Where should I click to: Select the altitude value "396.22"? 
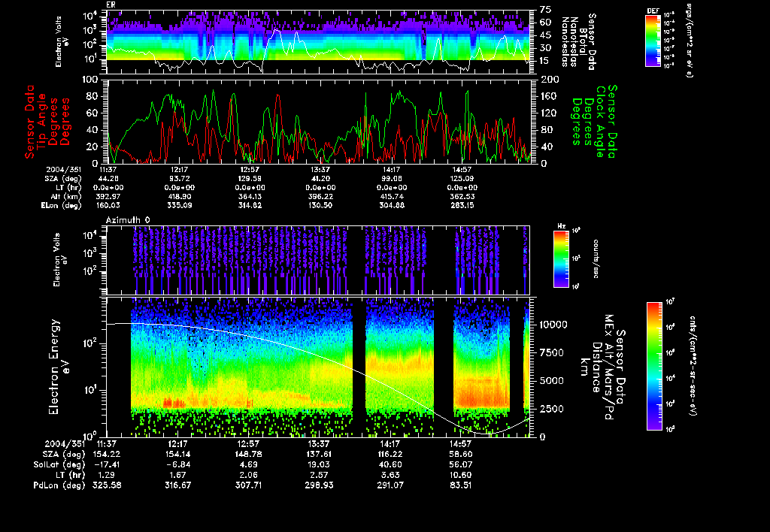pos(320,196)
